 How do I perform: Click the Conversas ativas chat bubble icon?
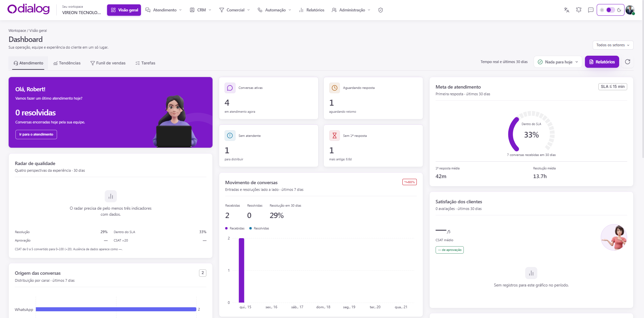click(x=230, y=88)
